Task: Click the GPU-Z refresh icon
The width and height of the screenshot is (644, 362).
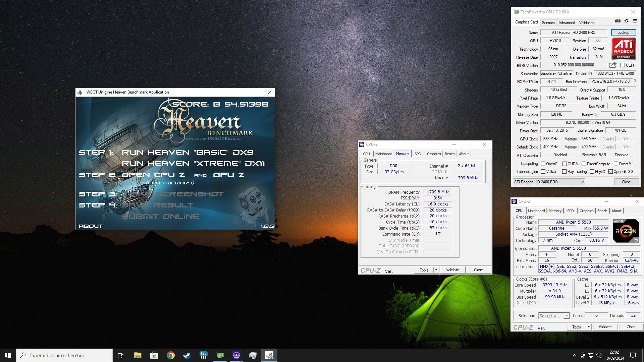Action: 626,21
